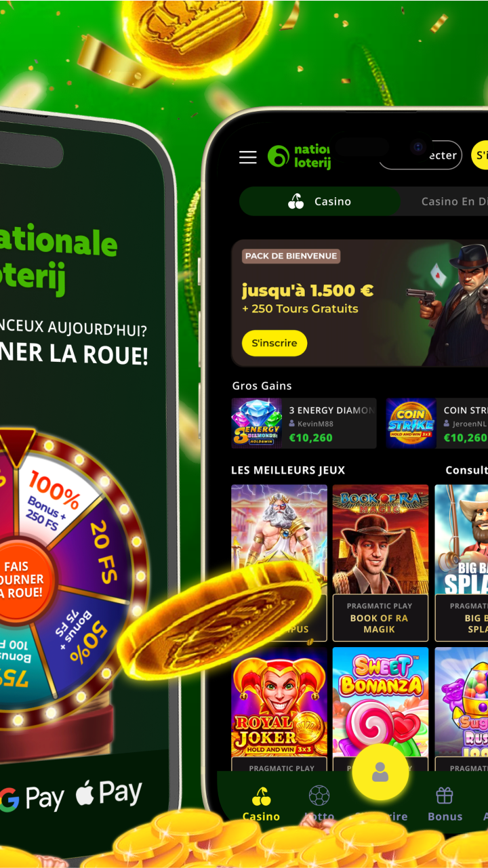Select the Casino cherry tab
488x868 pixels.
coord(319,201)
